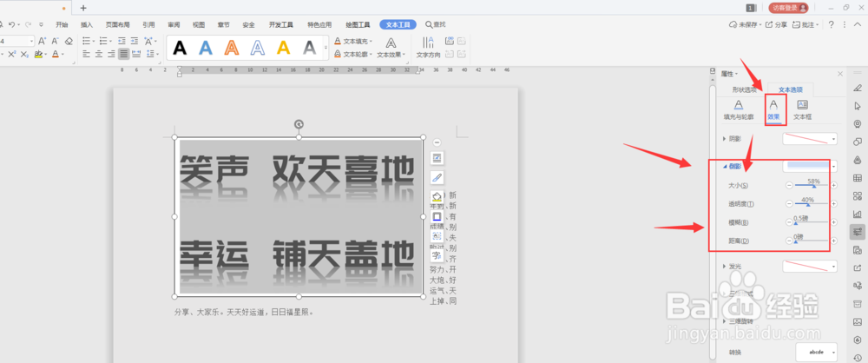This screenshot has width=868, height=363.
Task: Align paragraph text to the left
Action: tap(86, 54)
